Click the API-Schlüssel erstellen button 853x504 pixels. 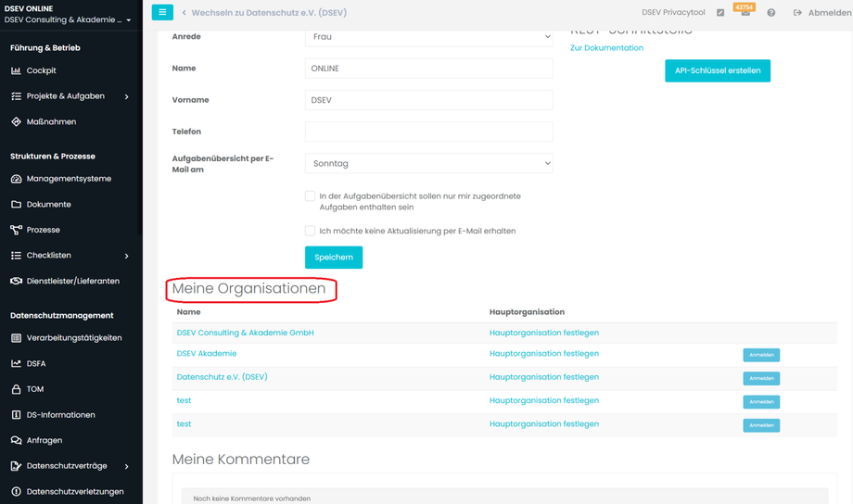(718, 70)
